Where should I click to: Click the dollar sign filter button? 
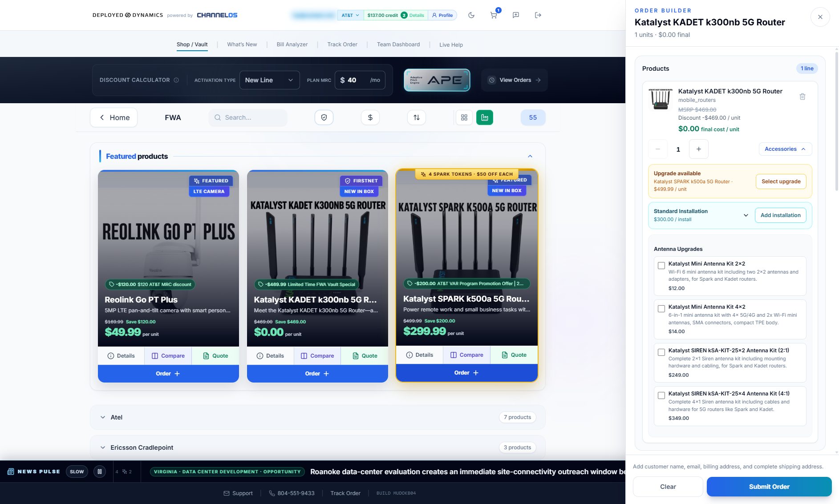click(x=370, y=117)
